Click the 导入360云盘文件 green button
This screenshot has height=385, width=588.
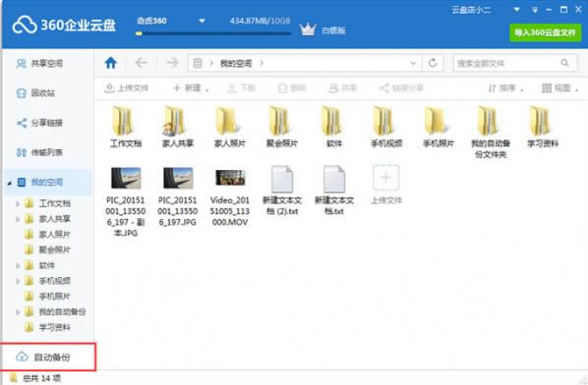point(546,32)
